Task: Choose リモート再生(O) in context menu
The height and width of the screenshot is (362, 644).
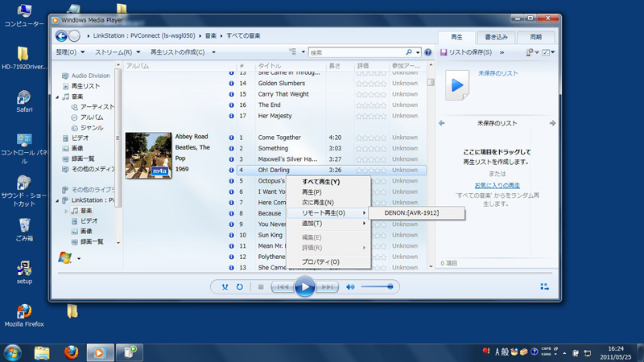Action: [x=324, y=213]
